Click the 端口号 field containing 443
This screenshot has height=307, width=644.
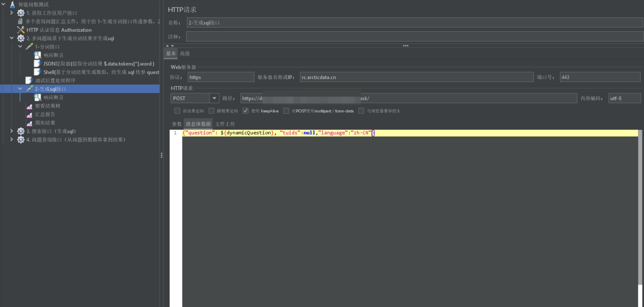600,77
